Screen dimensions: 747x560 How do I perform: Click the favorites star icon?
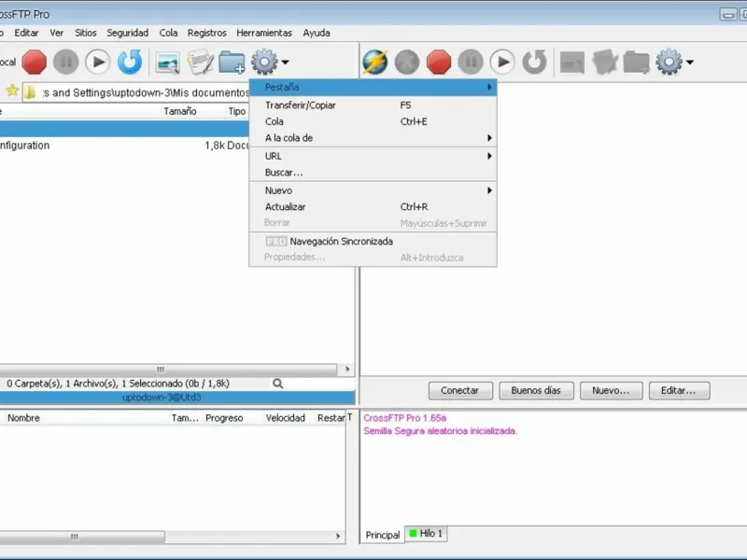tap(12, 91)
